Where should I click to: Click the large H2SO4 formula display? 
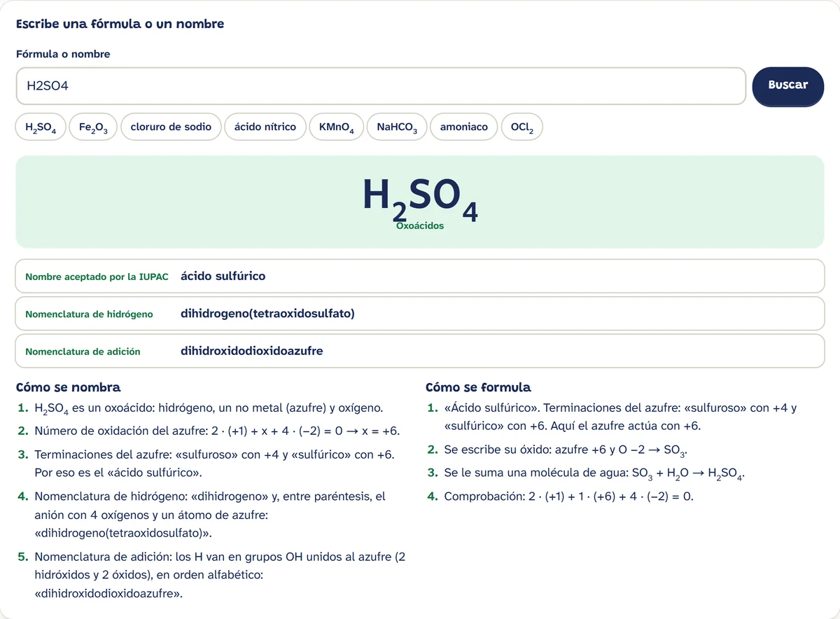tap(420, 199)
